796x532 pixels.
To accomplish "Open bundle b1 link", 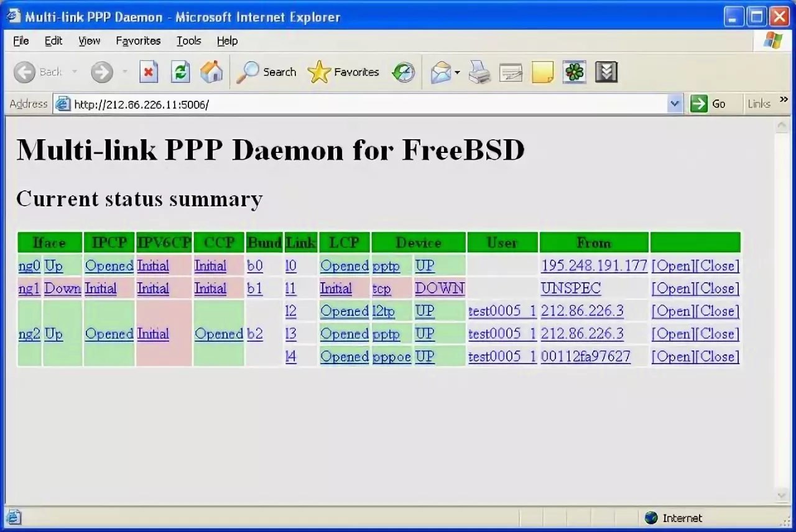I will coord(255,288).
